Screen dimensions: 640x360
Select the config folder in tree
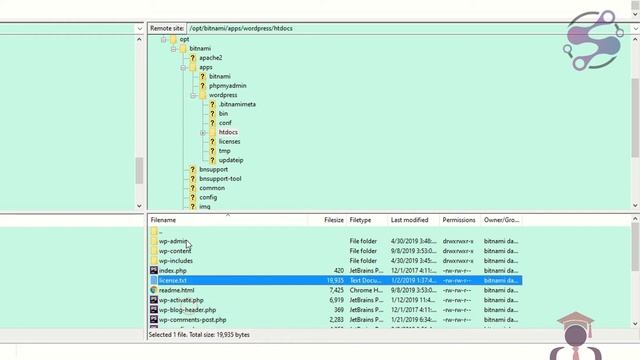208,198
